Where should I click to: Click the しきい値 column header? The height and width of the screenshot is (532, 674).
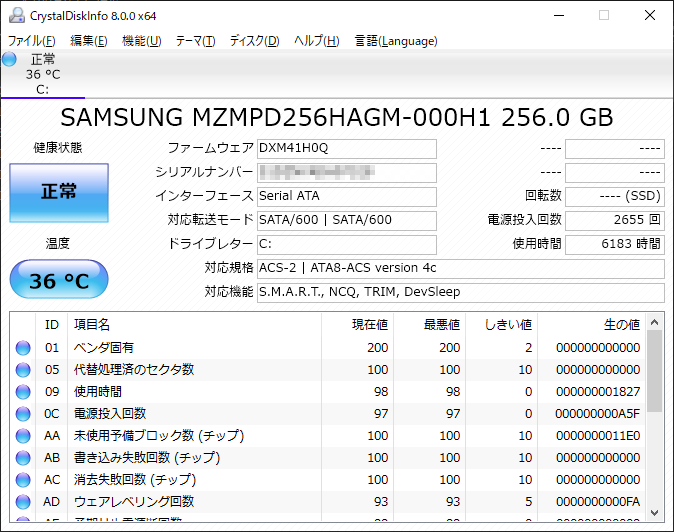[502, 324]
